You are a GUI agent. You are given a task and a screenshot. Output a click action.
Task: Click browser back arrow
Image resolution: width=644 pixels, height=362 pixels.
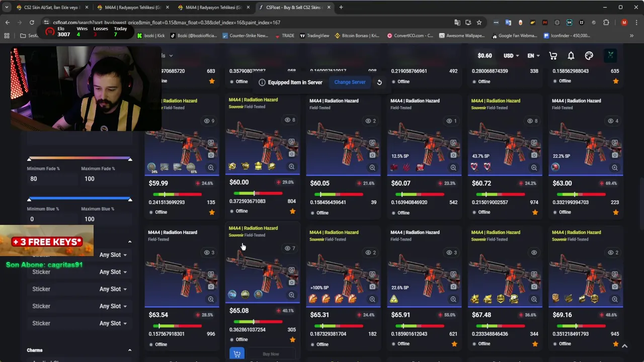click(7, 23)
